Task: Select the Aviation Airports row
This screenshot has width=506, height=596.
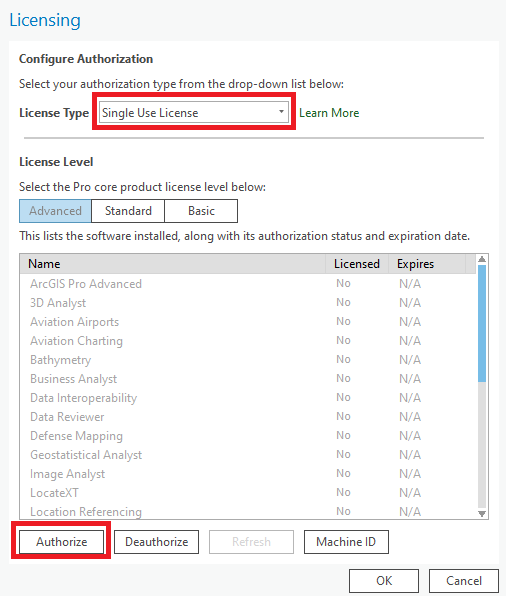Action: click(248, 322)
